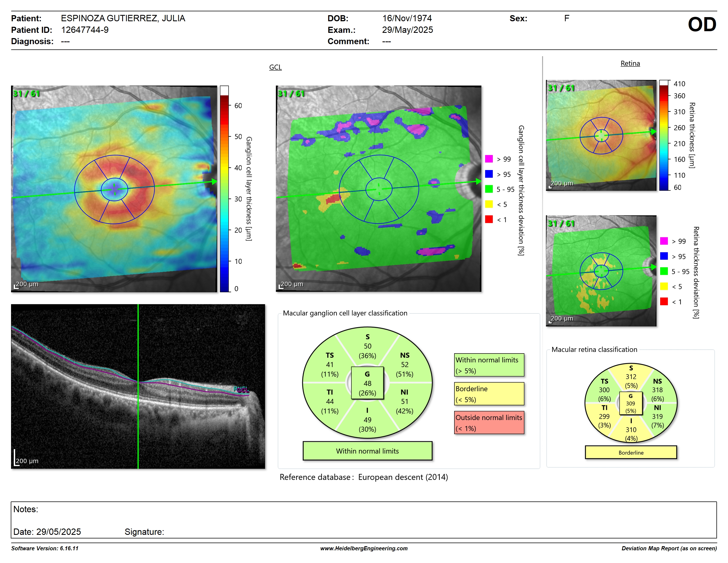Viewport: 728px width, 563px height.
Task: Click the yellow < 5 GCL legend swatch
Action: (x=489, y=204)
